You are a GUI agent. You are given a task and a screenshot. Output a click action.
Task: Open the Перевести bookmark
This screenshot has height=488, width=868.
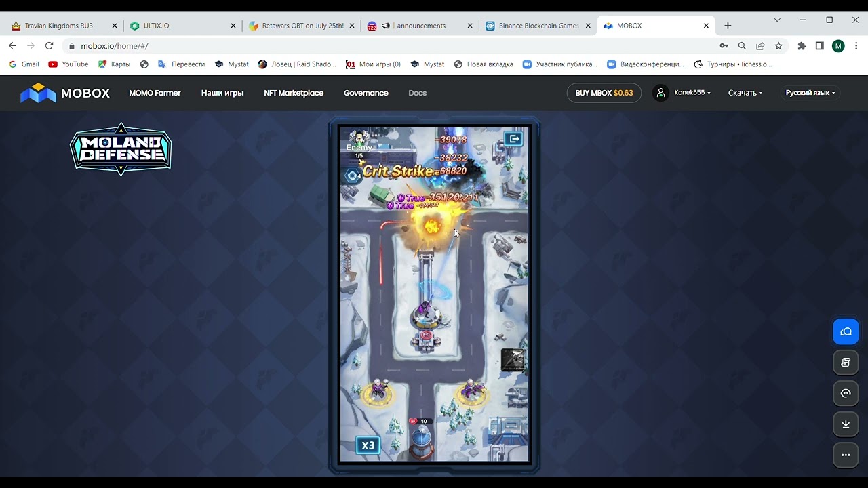[181, 64]
